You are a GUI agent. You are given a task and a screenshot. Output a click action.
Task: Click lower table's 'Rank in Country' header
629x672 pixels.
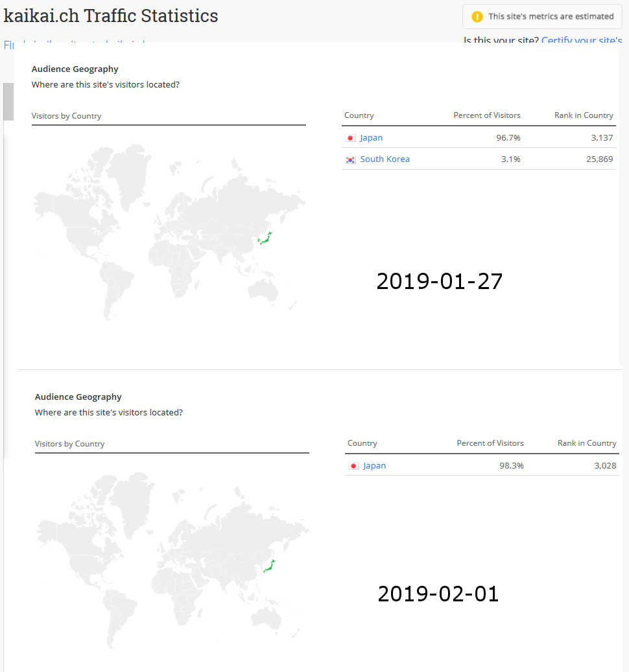click(586, 443)
